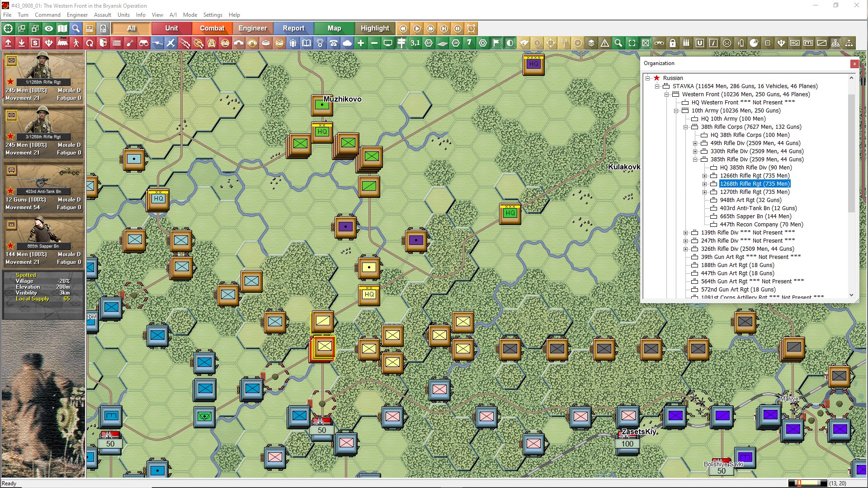The width and height of the screenshot is (868, 488).
Task: Click the tank vehicle icon in the red toolbar
Action: (62, 43)
